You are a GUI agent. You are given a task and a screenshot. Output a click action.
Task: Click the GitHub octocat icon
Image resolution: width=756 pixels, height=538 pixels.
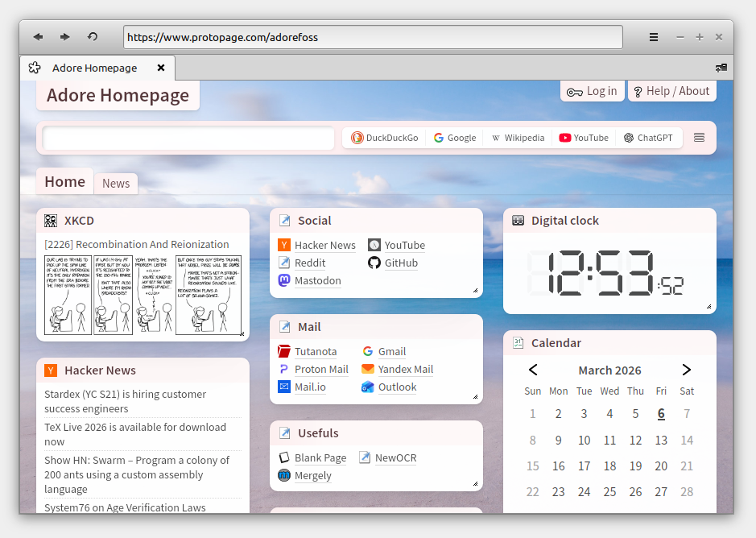(x=374, y=263)
